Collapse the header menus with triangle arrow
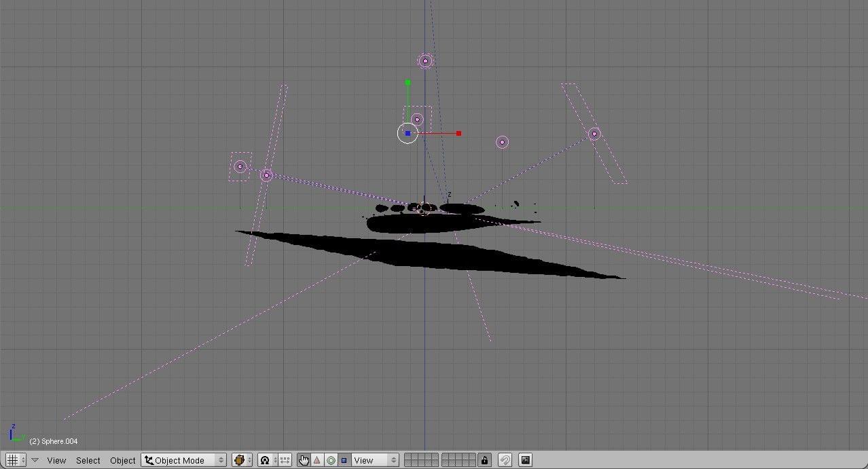This screenshot has width=868, height=469. (x=35, y=460)
